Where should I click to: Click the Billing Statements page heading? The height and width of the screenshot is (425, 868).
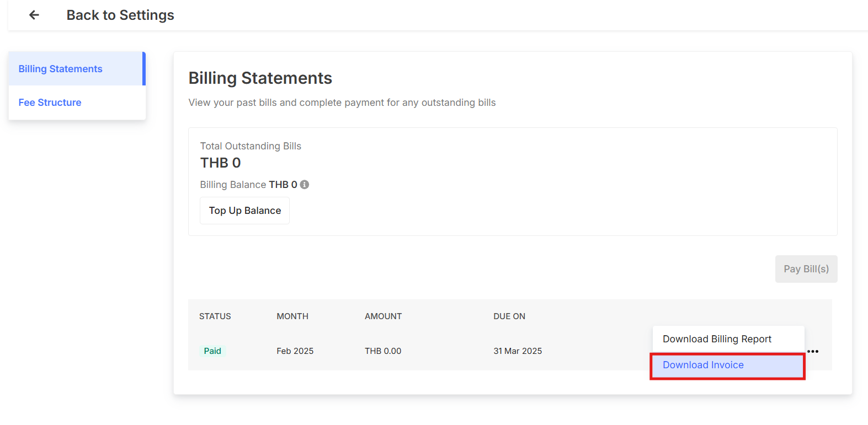(260, 78)
